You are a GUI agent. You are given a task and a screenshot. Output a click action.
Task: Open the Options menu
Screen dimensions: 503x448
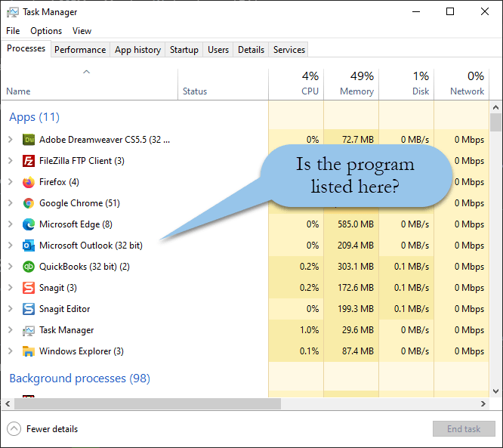coord(46,31)
